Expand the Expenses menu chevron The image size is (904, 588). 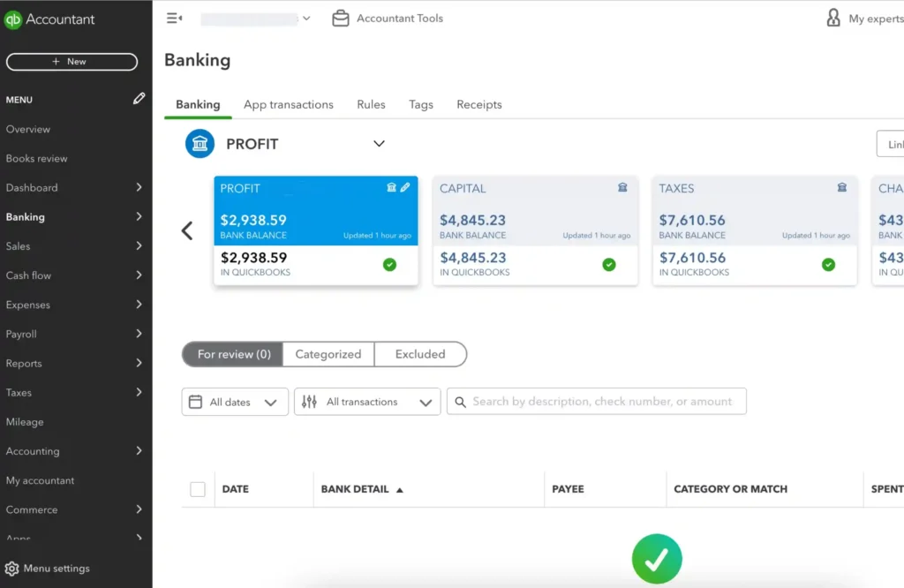pos(139,305)
